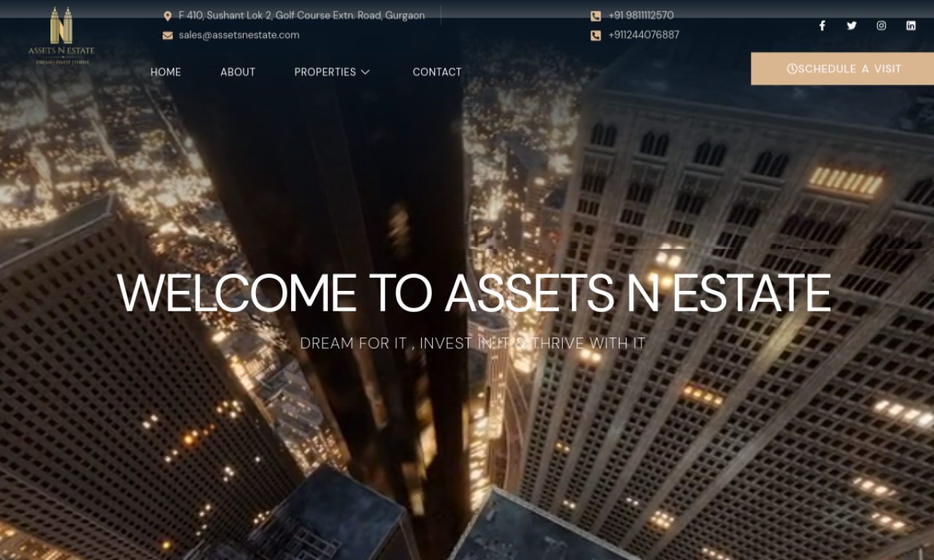Click the phone icon beside +91 9811112570

point(595,16)
